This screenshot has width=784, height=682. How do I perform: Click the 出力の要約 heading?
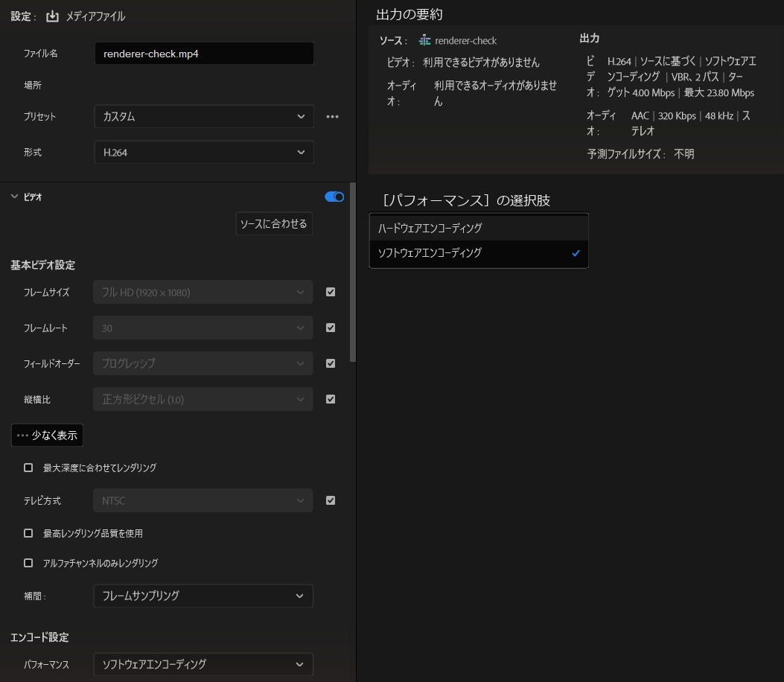click(409, 14)
